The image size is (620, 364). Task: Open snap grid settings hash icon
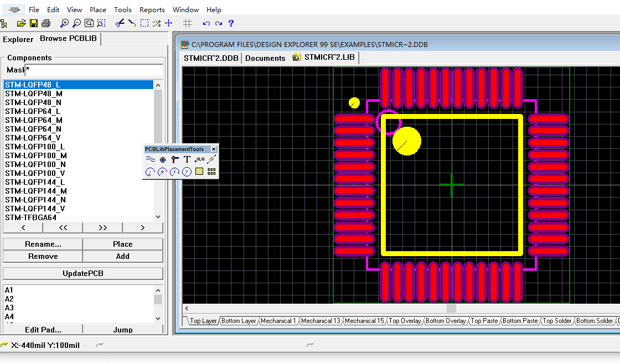[188, 23]
